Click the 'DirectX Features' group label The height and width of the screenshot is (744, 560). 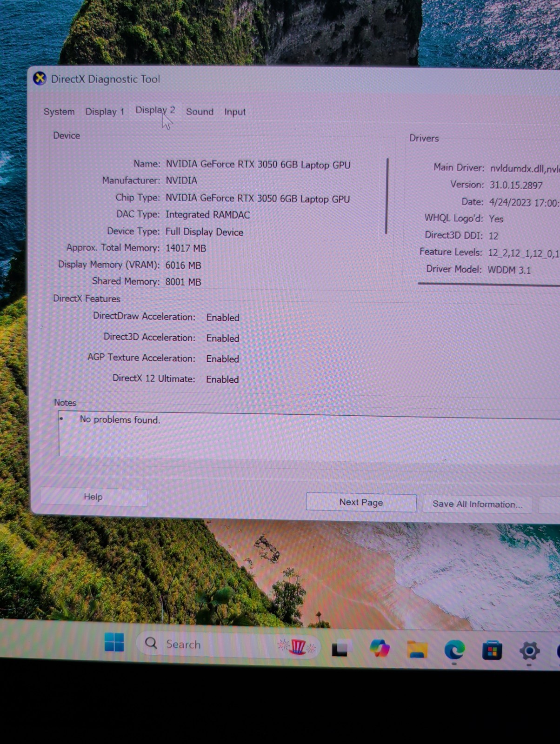point(87,299)
